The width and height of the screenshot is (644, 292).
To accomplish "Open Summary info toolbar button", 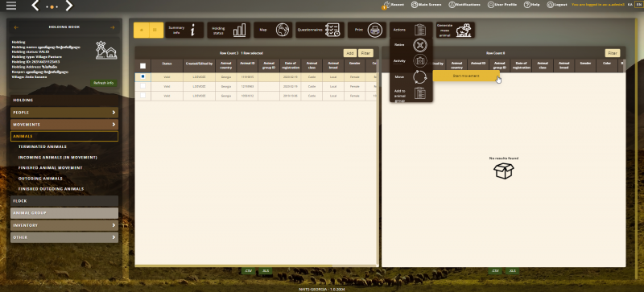I will tap(184, 30).
